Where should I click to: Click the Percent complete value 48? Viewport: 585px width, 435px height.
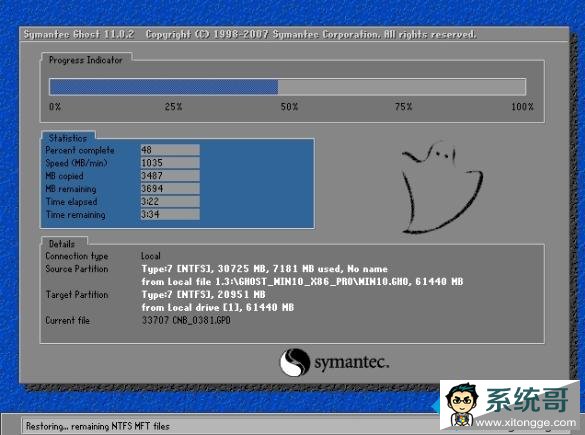170,150
